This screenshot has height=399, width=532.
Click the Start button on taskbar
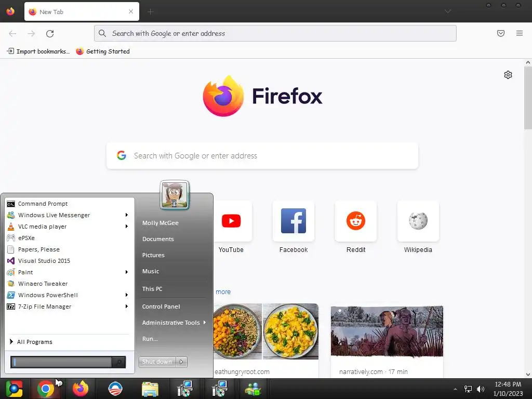(14, 389)
